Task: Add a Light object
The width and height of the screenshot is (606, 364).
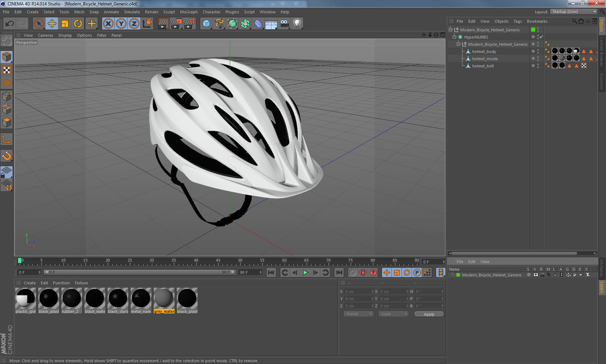Action: (297, 24)
